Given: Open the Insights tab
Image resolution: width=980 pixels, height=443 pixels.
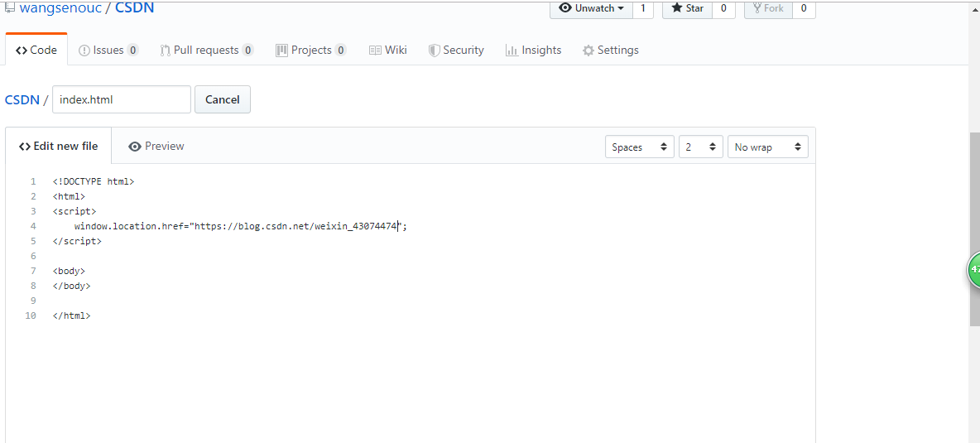Looking at the screenshot, I should [x=533, y=50].
